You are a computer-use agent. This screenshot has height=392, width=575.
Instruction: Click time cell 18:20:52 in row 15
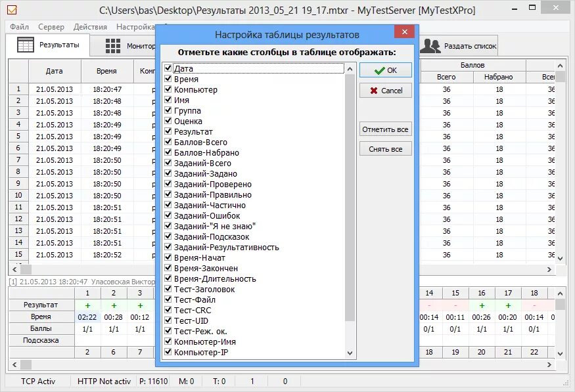pyautogui.click(x=107, y=255)
